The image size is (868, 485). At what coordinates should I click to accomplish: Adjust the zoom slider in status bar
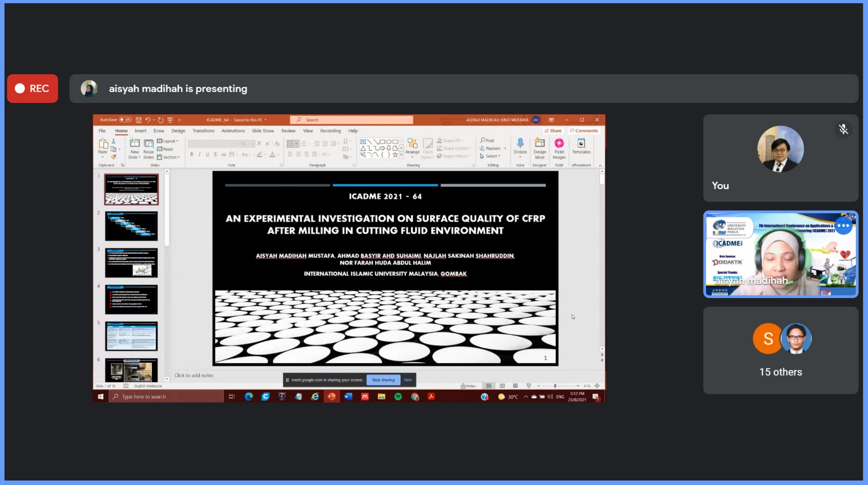pos(555,386)
